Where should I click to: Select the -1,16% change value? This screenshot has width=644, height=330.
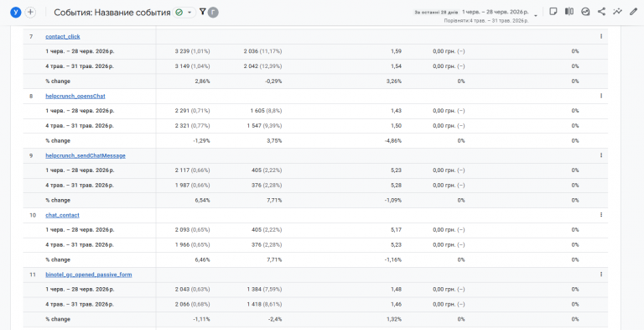(x=393, y=259)
